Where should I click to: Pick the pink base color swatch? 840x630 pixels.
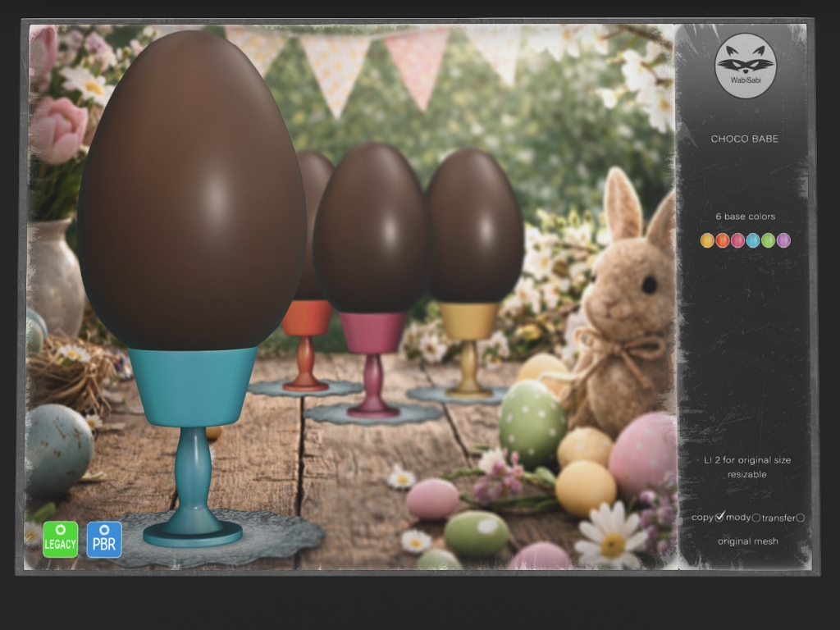737,240
